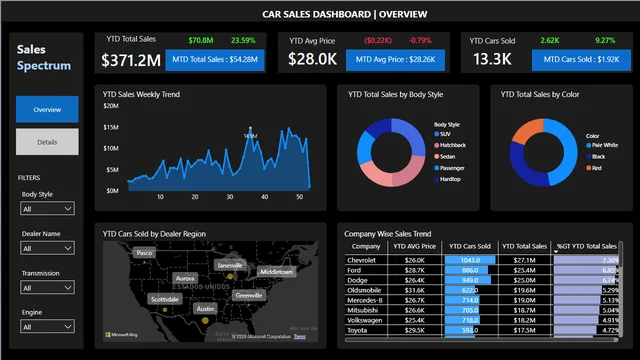The image size is (640, 360).
Task: Select Sedan in Body Style legend
Action: pos(444,156)
